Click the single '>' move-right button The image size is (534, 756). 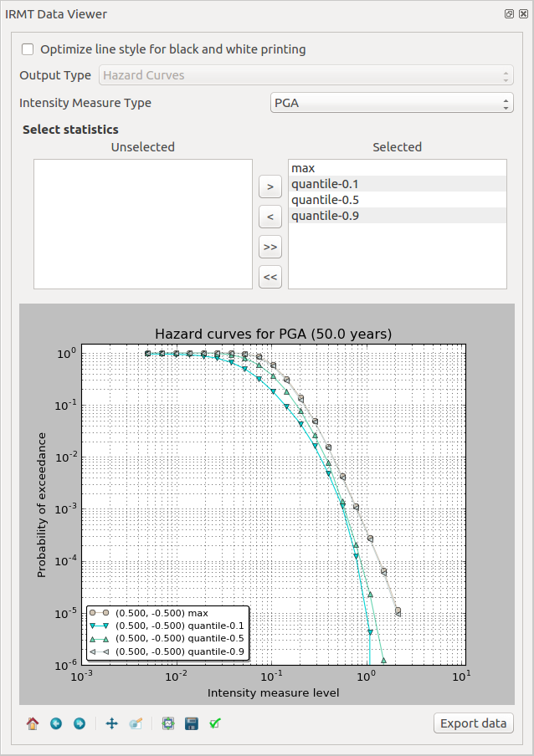pyautogui.click(x=270, y=185)
